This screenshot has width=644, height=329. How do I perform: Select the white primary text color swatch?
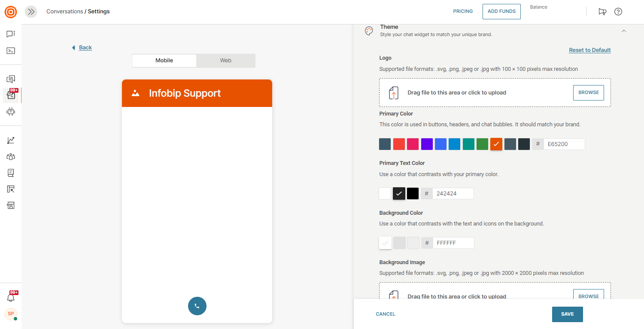(385, 194)
